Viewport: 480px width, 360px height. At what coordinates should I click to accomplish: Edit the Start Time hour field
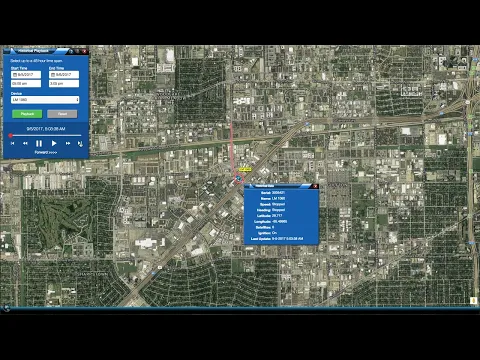(x=26, y=83)
